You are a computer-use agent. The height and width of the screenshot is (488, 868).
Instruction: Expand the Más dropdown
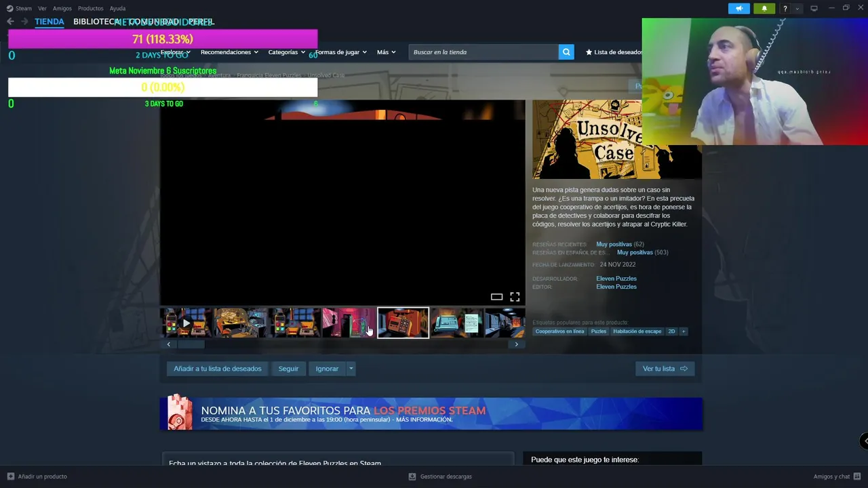click(x=386, y=52)
